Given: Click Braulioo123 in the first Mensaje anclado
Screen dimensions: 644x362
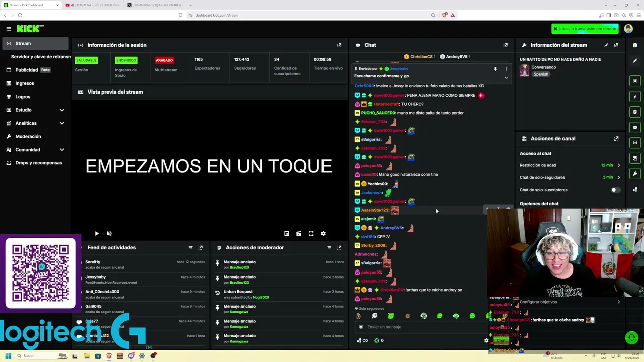Looking at the screenshot, I should point(239,267).
